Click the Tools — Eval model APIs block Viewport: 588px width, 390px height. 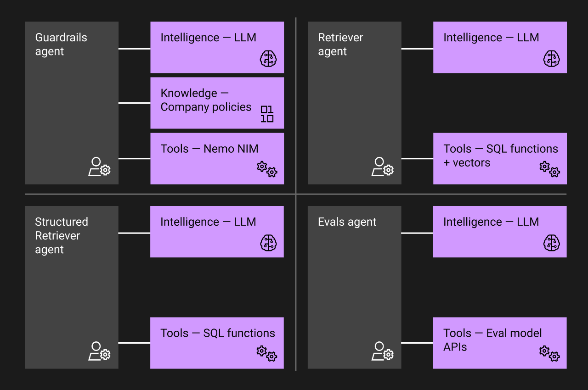tap(500, 342)
